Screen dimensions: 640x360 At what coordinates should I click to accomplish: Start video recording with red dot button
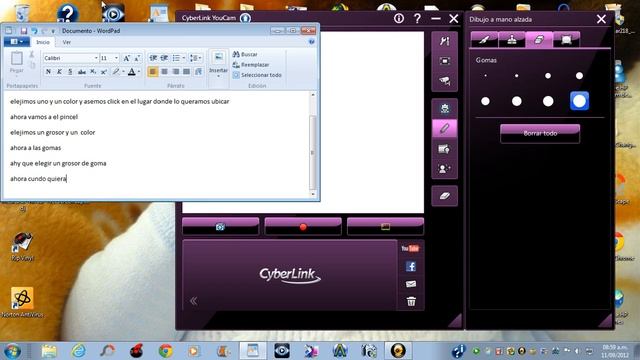[303, 227]
